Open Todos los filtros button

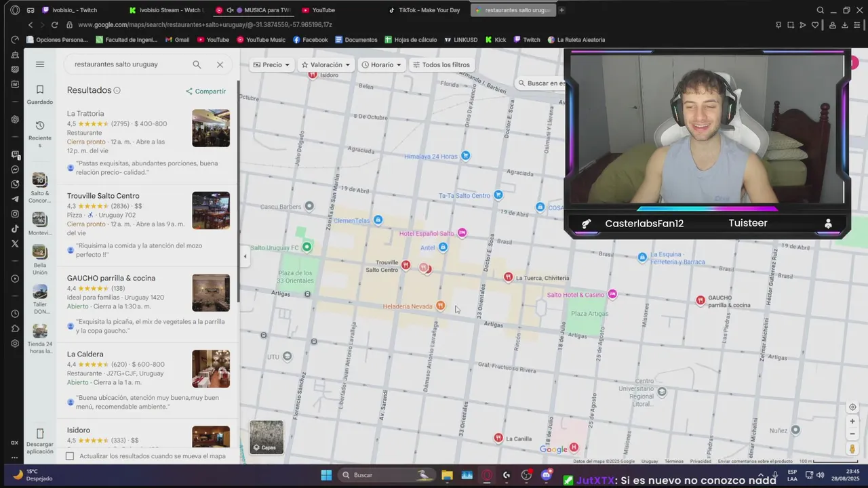pos(441,64)
